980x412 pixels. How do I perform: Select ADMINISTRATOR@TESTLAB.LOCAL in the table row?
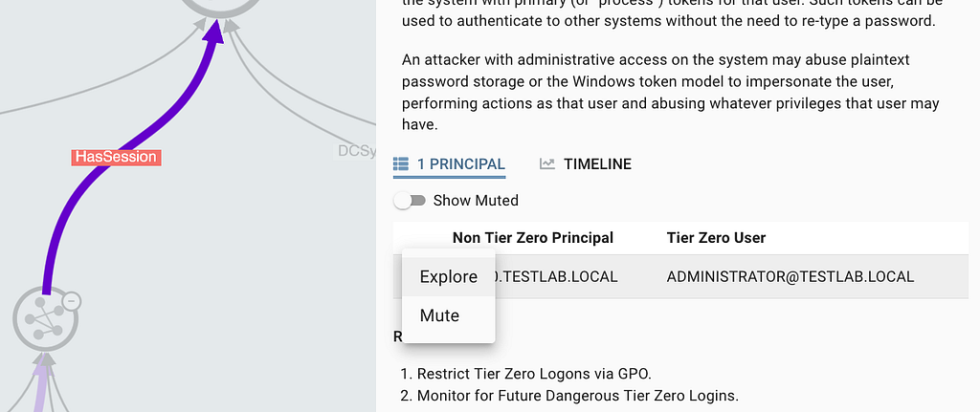(x=790, y=277)
